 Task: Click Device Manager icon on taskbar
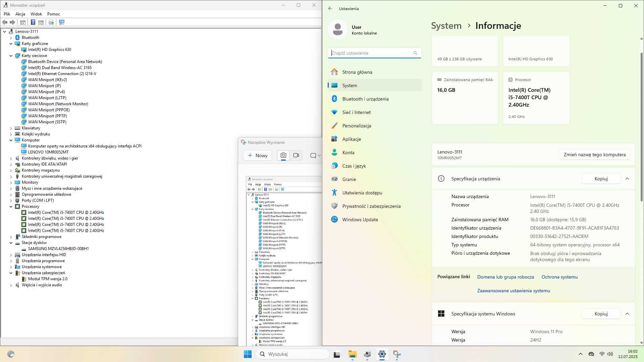tap(367, 354)
